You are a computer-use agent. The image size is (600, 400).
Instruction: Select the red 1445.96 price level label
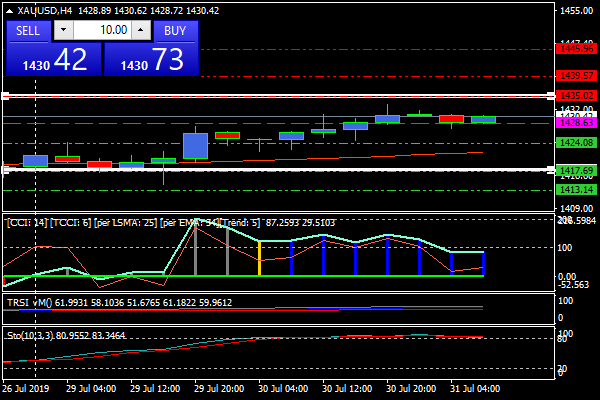(577, 48)
